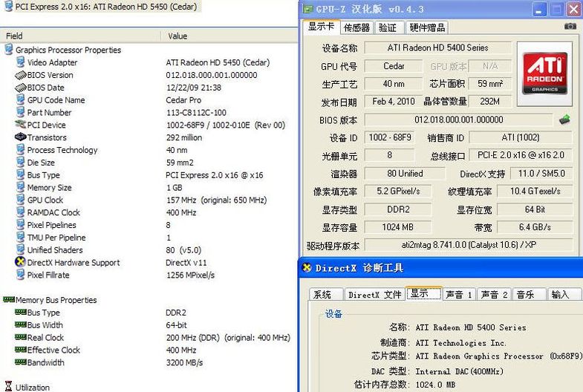Click the Process Technology row icon
583x392 pixels.
(x=21, y=150)
